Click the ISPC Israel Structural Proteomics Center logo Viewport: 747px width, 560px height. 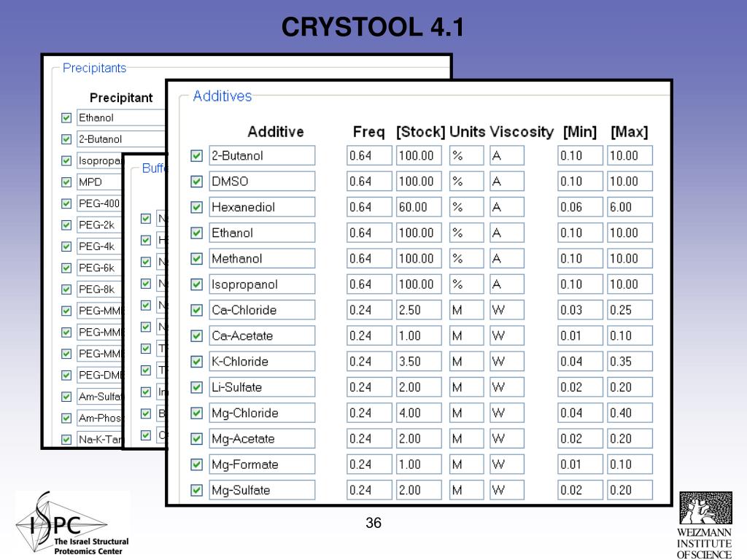pos(72,524)
